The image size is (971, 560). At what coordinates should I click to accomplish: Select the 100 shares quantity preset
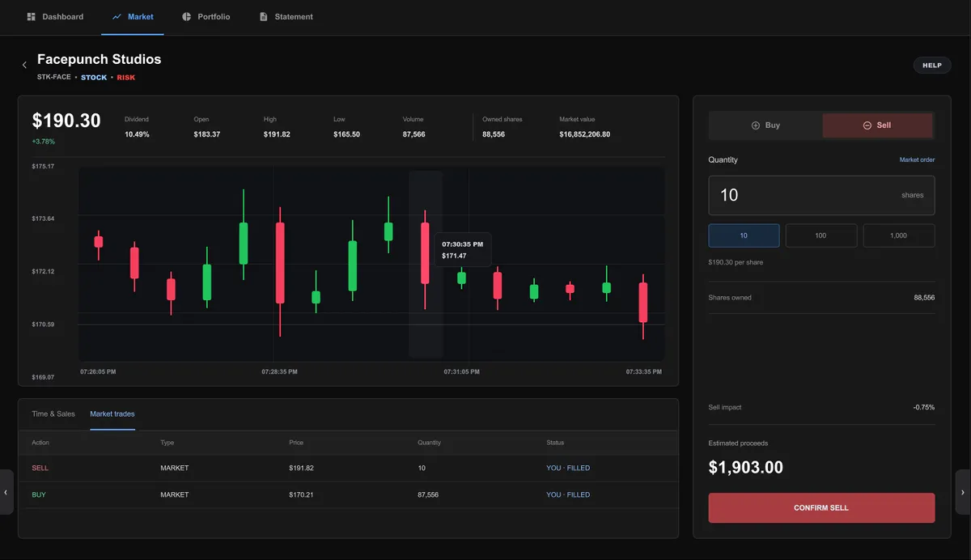(820, 235)
